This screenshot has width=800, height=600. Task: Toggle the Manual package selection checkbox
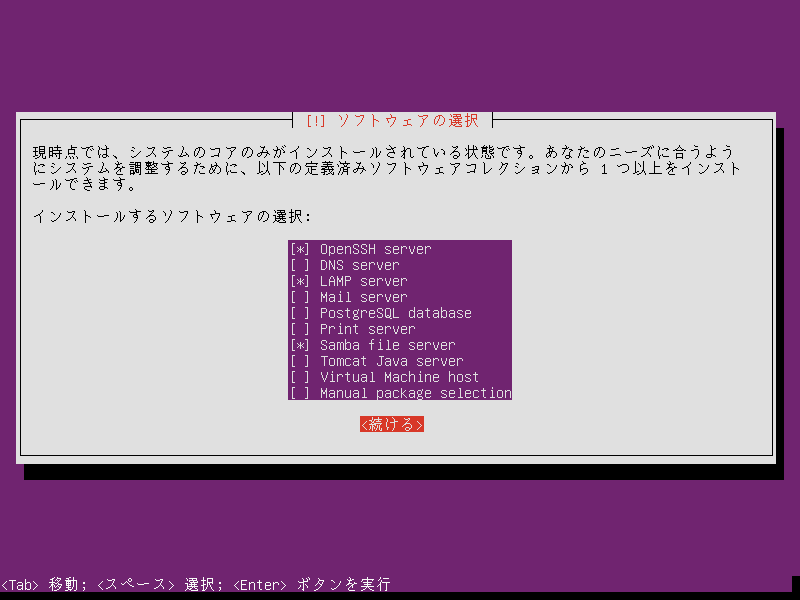click(x=300, y=393)
